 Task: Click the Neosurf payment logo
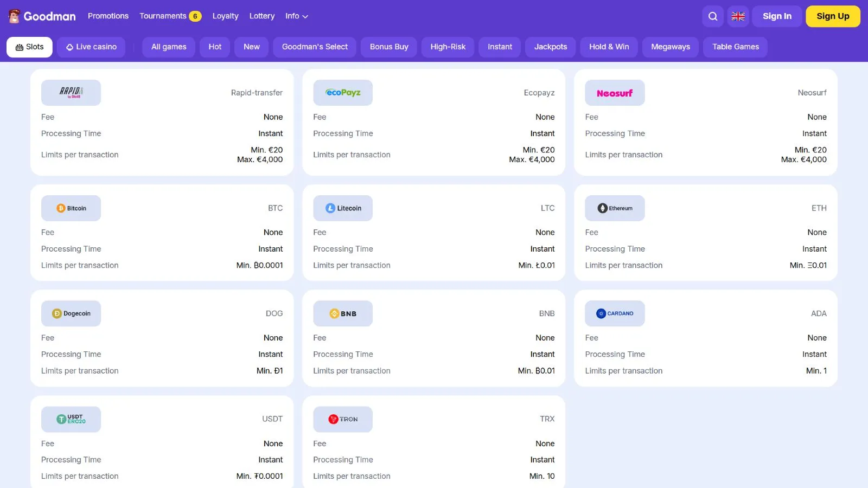(615, 93)
